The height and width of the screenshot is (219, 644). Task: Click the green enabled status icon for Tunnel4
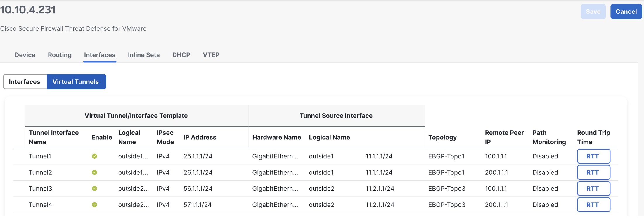pyautogui.click(x=94, y=205)
